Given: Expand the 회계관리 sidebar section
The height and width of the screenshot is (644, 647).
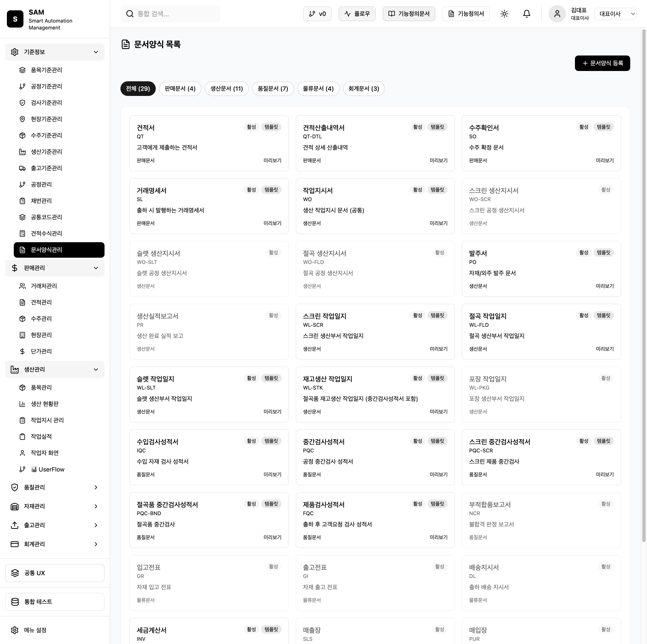Looking at the screenshot, I should pos(55,544).
